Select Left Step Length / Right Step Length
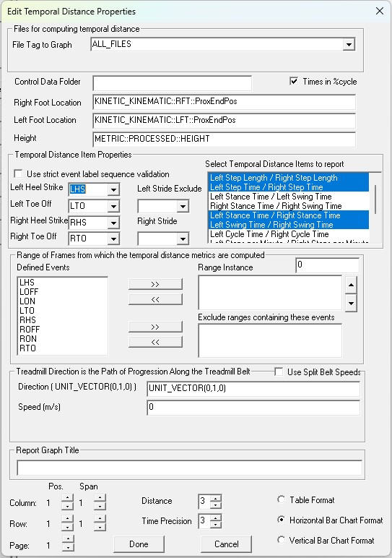The height and width of the screenshot is (558, 392). coord(289,178)
